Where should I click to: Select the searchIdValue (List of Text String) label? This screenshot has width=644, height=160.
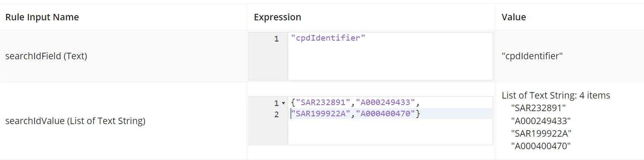pos(75,121)
